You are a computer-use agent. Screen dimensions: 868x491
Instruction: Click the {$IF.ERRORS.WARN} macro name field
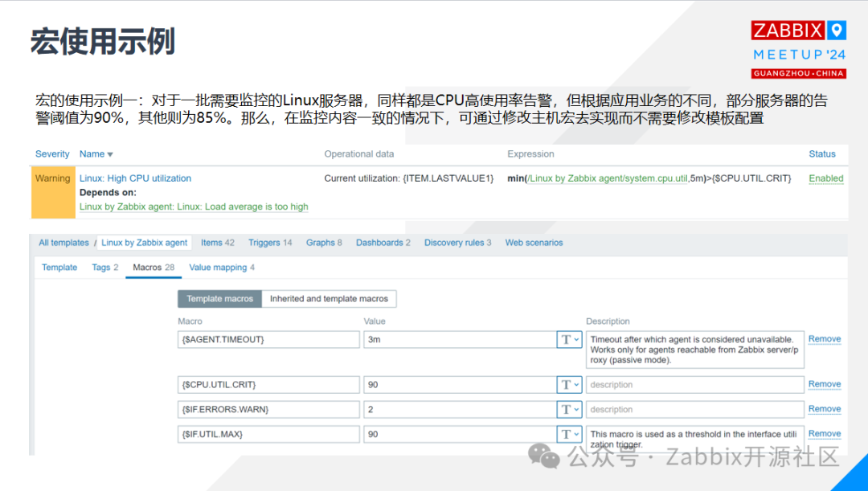(x=268, y=410)
